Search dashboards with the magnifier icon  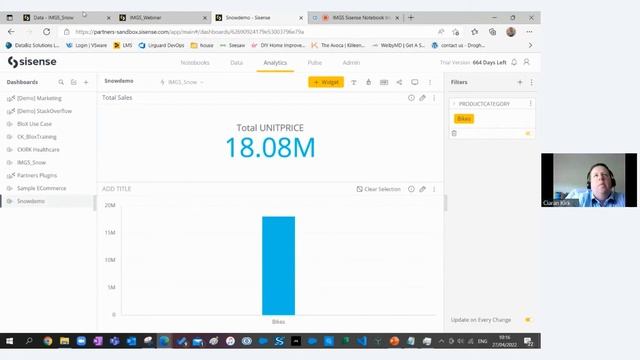pos(61,82)
